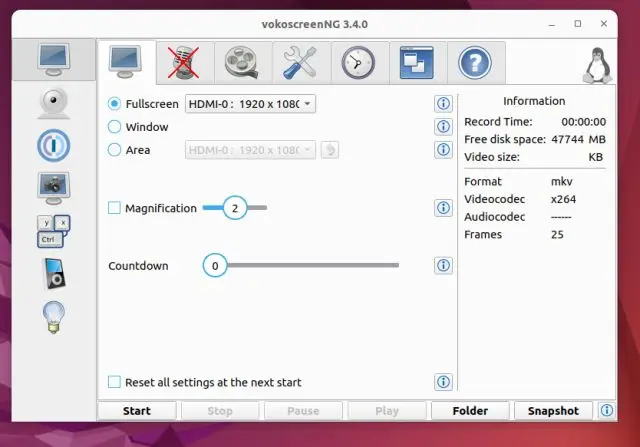
Task: Open the blue circular player section
Action: 53,145
